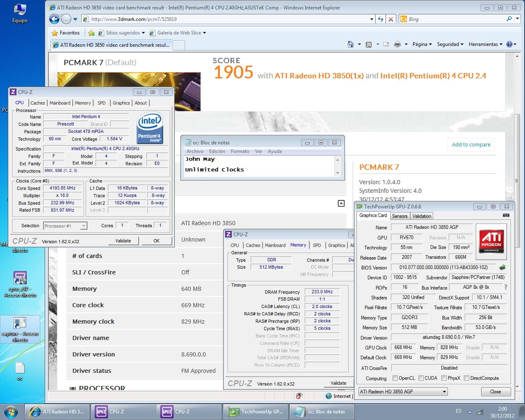This screenshot has height=420, width=525.
Task: Switch to Sensors tab in GPU-Z
Action: [x=399, y=216]
